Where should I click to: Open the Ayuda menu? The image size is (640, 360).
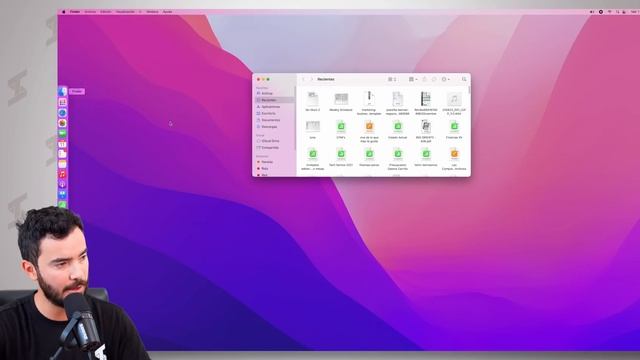pyautogui.click(x=167, y=12)
